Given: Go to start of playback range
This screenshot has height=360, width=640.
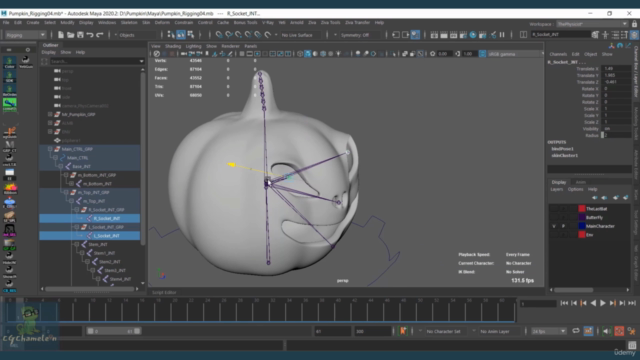Looking at the screenshot, I should 564,303.
